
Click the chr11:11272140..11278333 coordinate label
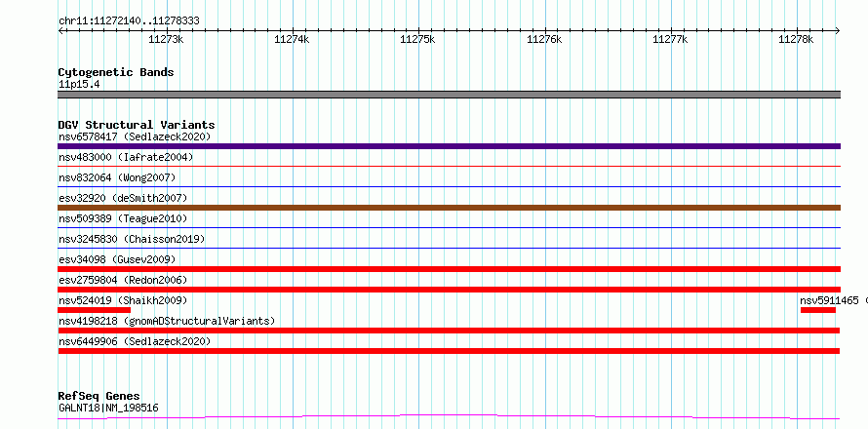click(129, 21)
